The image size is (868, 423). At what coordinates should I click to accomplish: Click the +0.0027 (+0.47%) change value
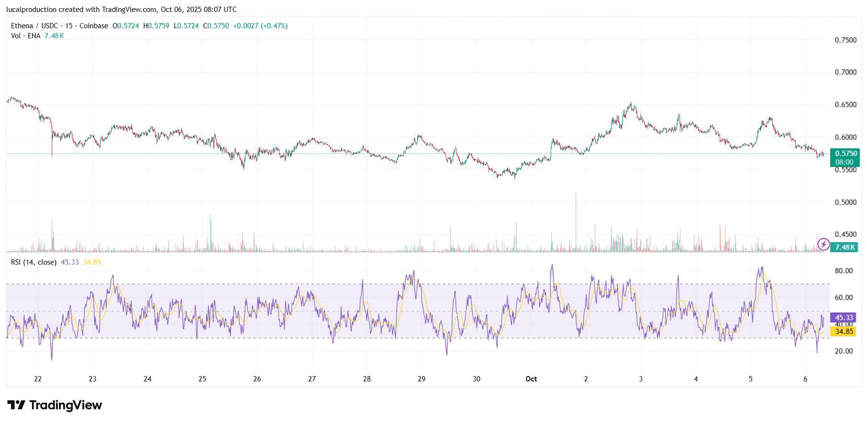[x=260, y=26]
